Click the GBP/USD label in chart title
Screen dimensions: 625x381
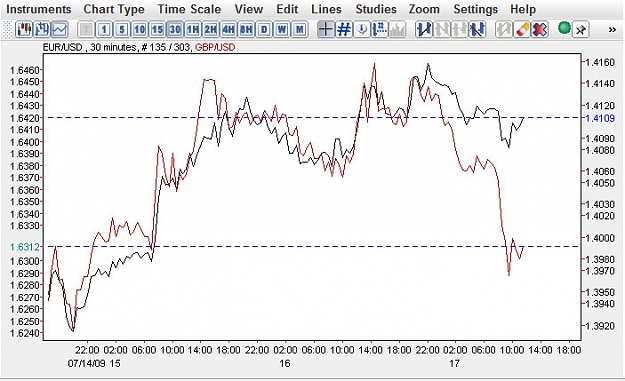point(215,47)
